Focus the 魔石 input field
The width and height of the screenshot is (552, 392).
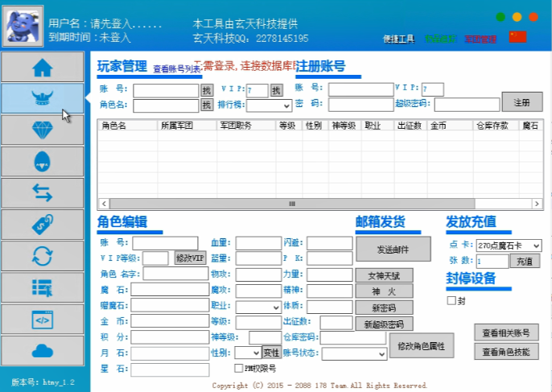(x=170, y=290)
